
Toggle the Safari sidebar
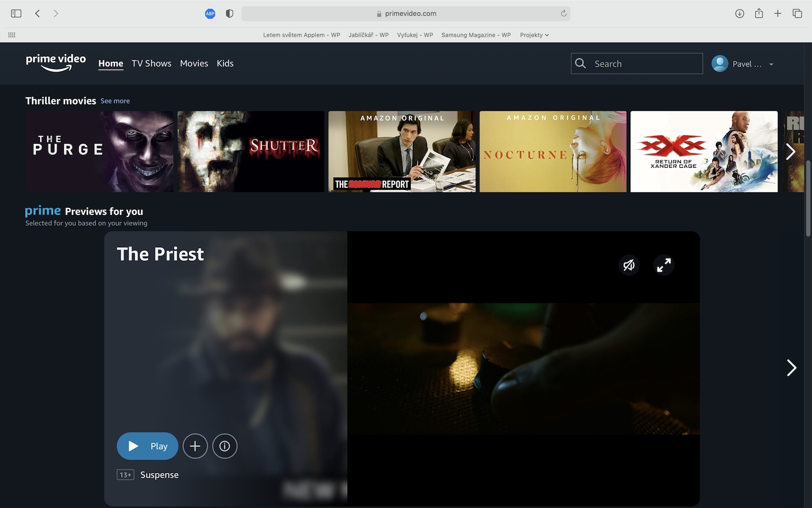tap(16, 13)
